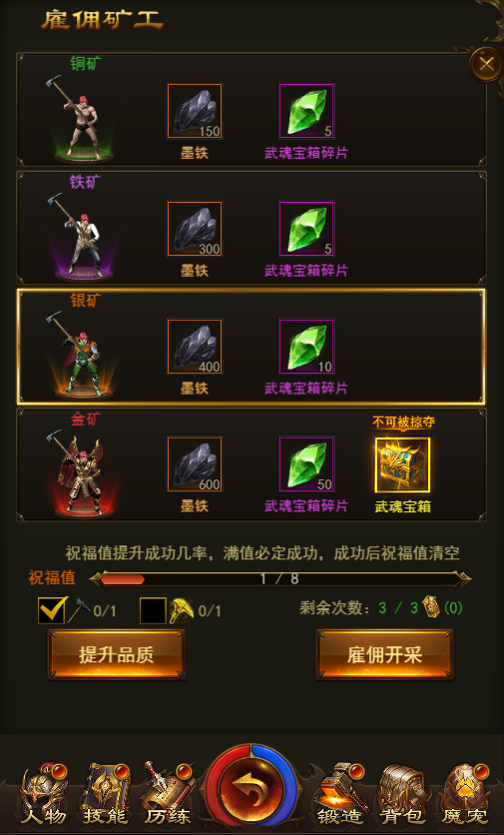Open the 锻造 forging icon
This screenshot has width=504, height=835.
[x=339, y=794]
